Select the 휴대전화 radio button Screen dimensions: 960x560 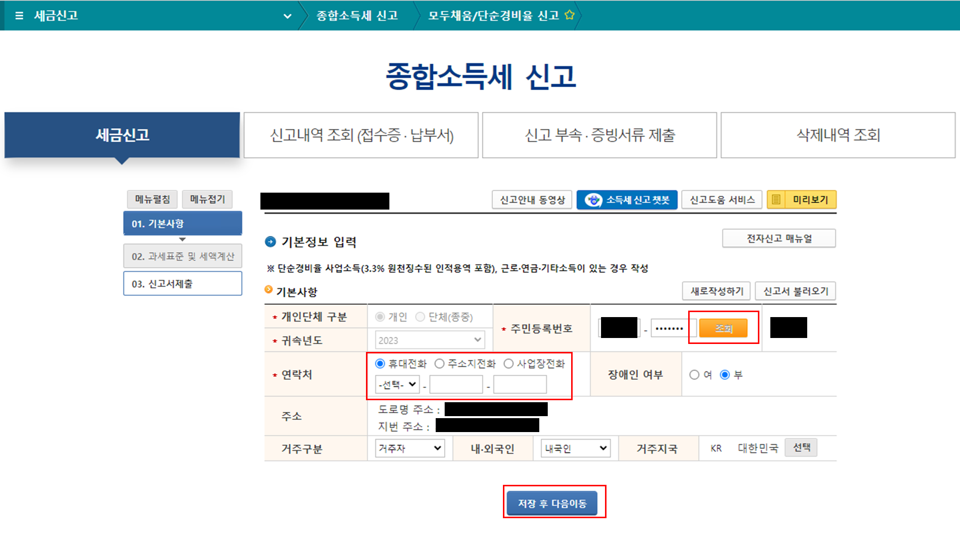coord(380,364)
